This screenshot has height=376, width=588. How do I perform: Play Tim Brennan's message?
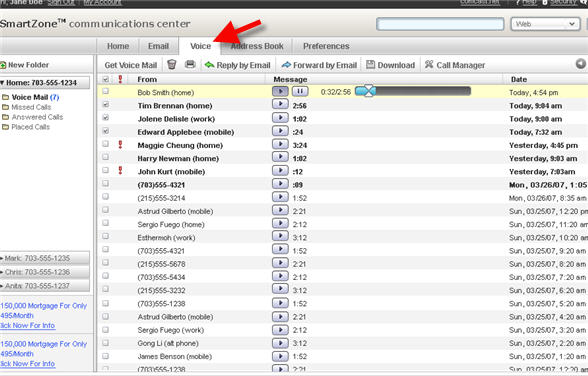tap(280, 105)
